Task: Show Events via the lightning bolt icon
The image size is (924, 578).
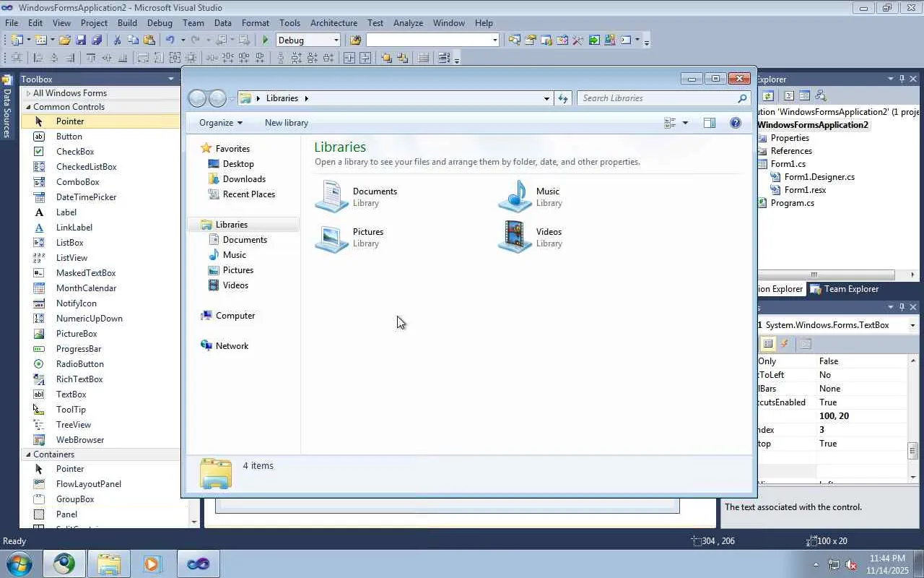Action: [x=785, y=344]
